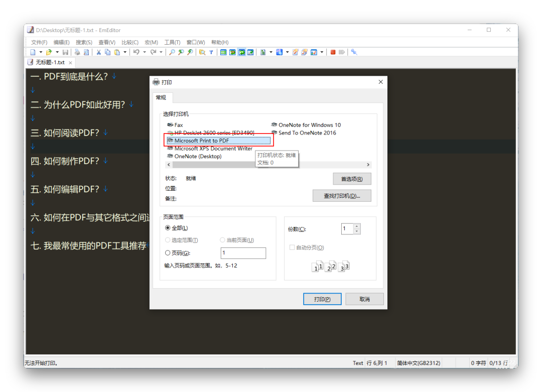The width and height of the screenshot is (542, 392).
Task: Close the 打印 dialog with its X
Action: 380,82
